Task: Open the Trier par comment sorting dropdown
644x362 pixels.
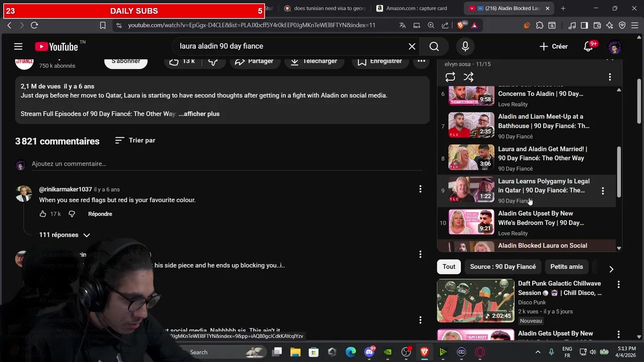Action: [135, 140]
